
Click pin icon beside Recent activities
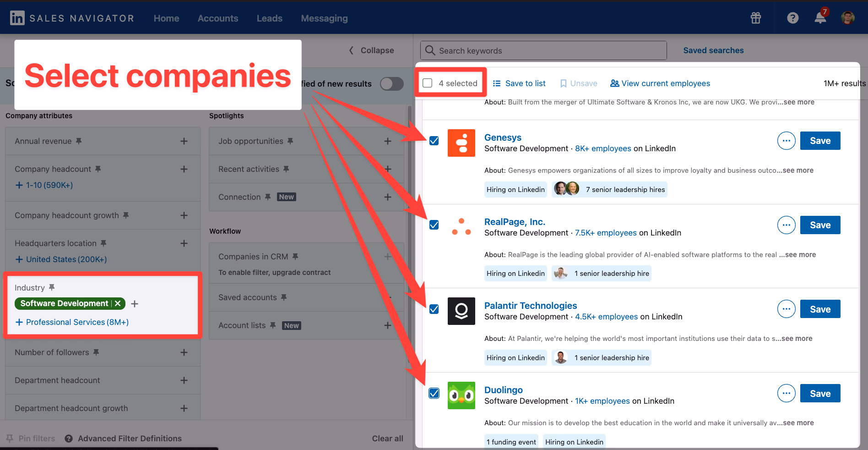point(286,169)
